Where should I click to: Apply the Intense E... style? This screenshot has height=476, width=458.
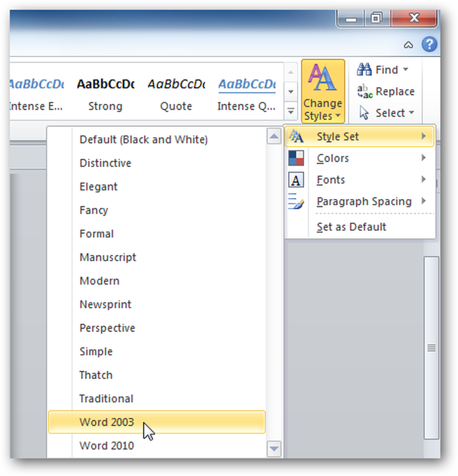(x=37, y=95)
